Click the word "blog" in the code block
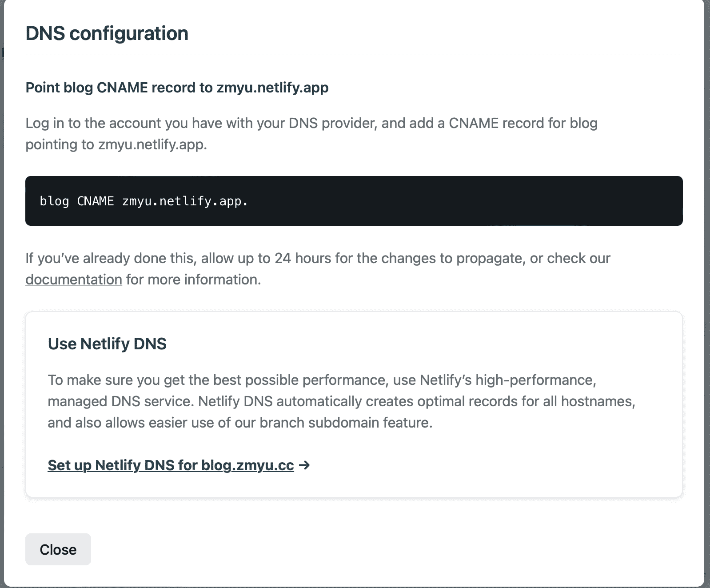This screenshot has width=710, height=588. pos(54,201)
